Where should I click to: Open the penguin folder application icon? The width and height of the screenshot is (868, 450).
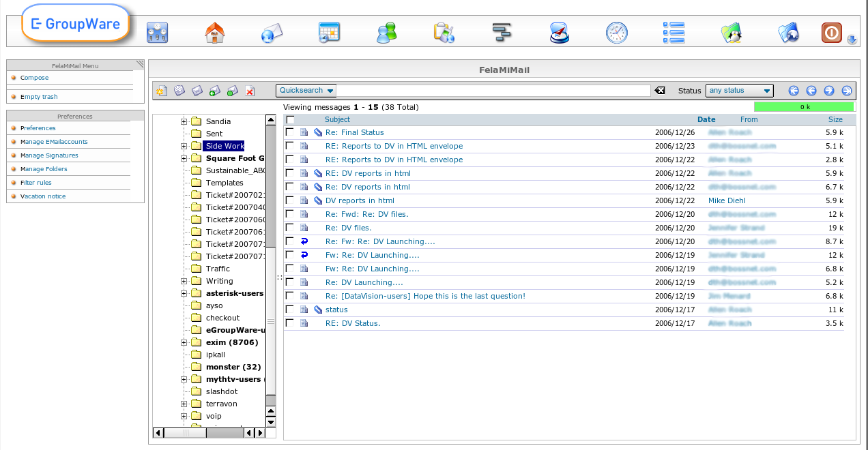coord(732,32)
